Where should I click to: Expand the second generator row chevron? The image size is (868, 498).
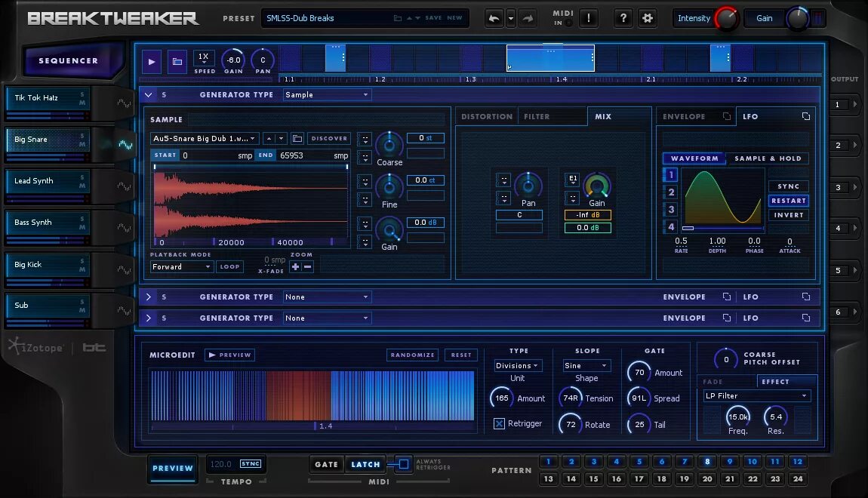click(149, 297)
